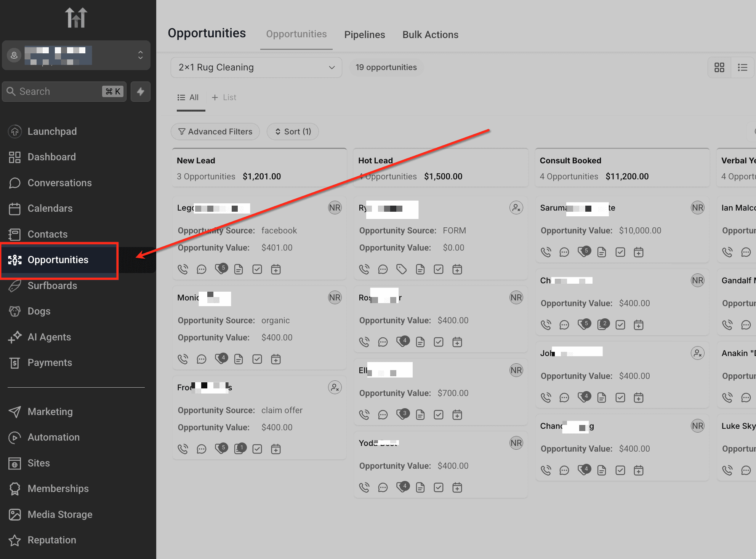
Task: Open the Sort (1) options
Action: coord(293,132)
